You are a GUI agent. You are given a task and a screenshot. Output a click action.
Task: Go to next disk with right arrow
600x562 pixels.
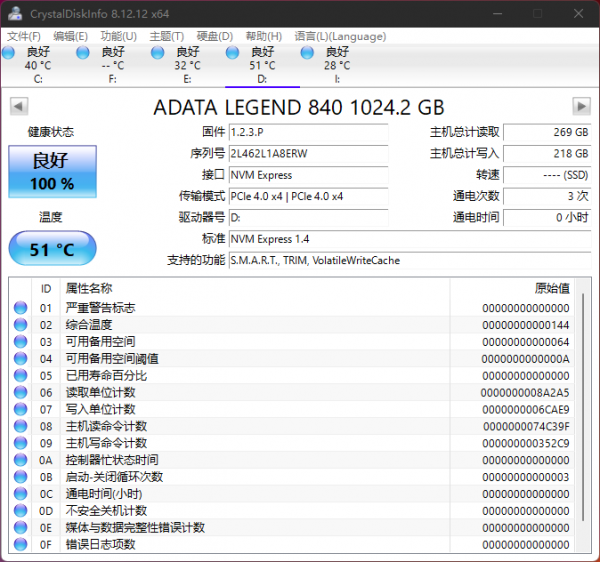[x=582, y=106]
